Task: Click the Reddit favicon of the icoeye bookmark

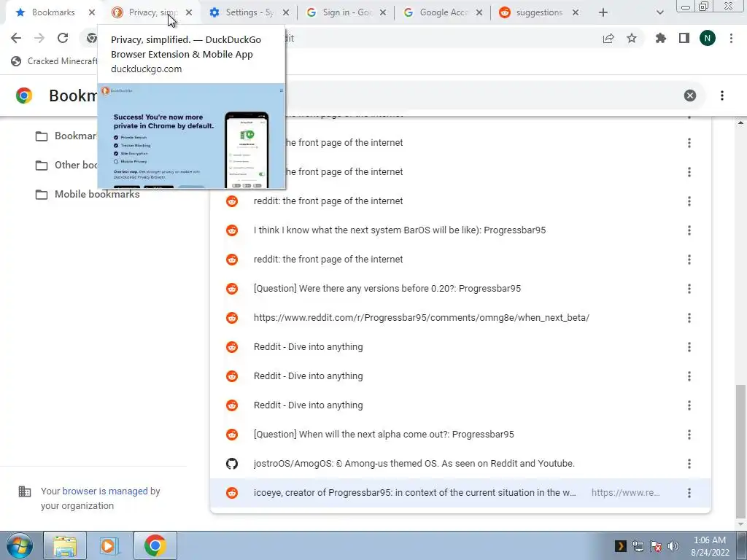Action: [232, 493]
